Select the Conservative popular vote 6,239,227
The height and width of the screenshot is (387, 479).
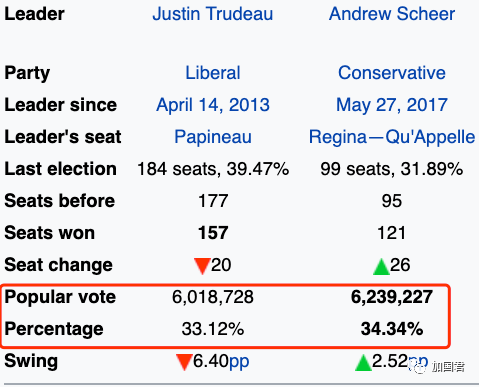(392, 297)
